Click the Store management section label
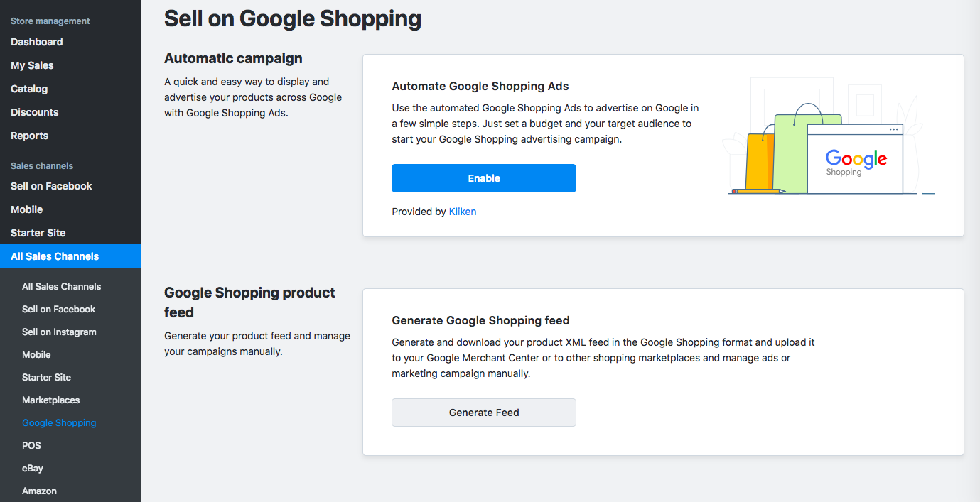980x502 pixels. click(x=50, y=21)
